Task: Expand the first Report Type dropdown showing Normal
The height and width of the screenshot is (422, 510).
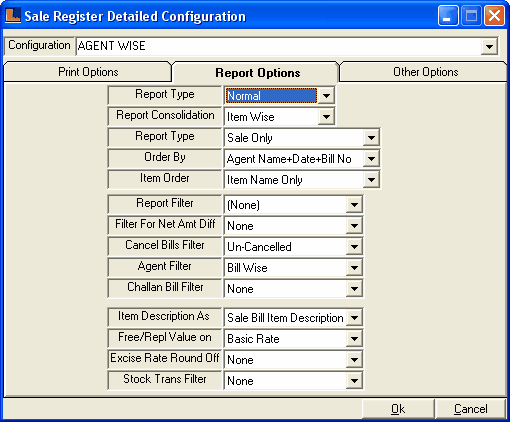Action: point(326,96)
